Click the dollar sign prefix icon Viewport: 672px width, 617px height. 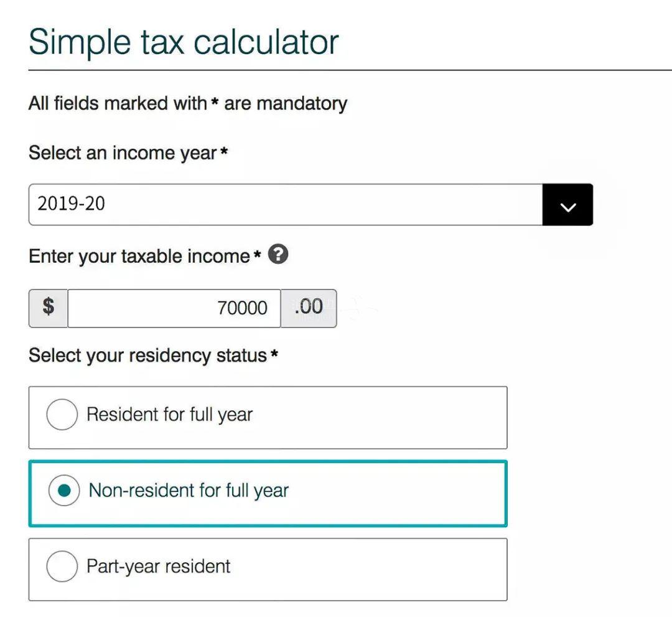pos(48,308)
